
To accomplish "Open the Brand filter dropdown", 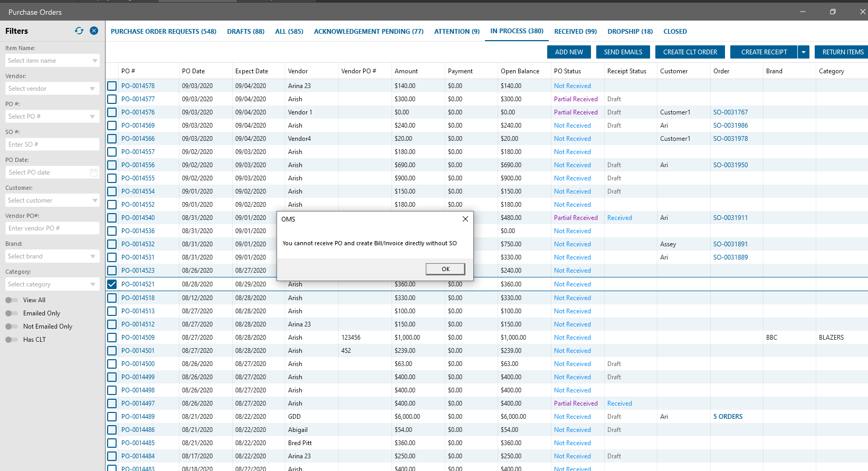I will click(52, 256).
